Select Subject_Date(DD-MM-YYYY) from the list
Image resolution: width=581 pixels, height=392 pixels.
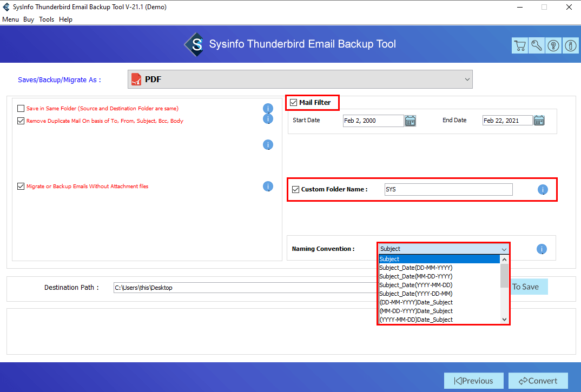416,268
